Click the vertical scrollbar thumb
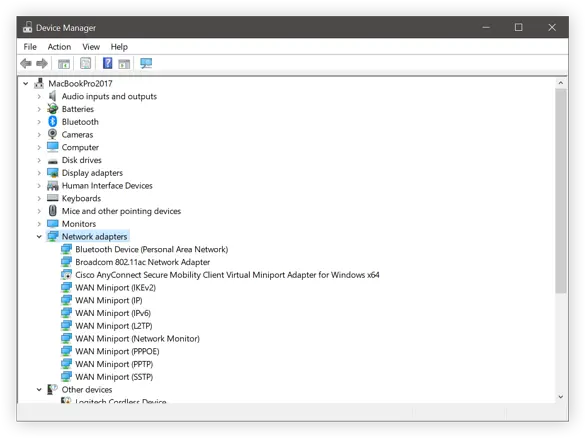Screen dimensions: 585x438 click(x=560, y=191)
